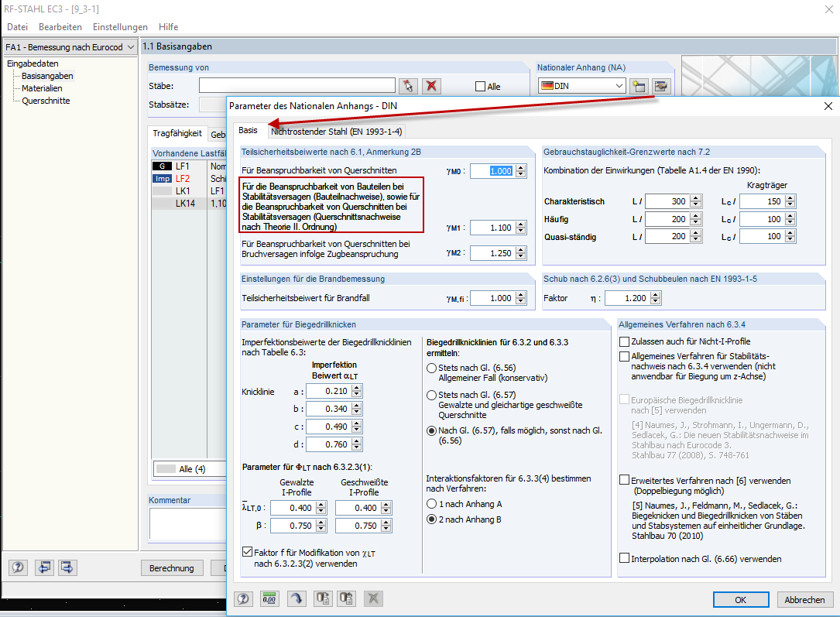Click the Stäbe members input field

coord(297,86)
